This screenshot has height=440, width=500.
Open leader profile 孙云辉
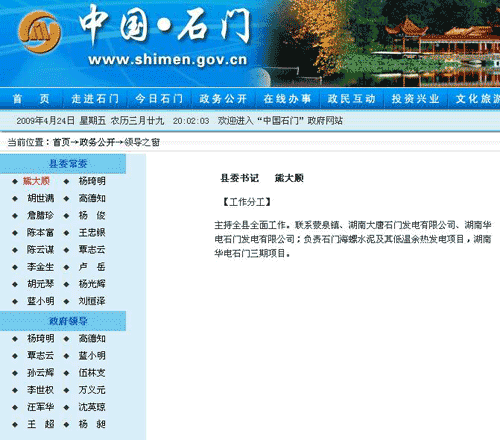40,373
